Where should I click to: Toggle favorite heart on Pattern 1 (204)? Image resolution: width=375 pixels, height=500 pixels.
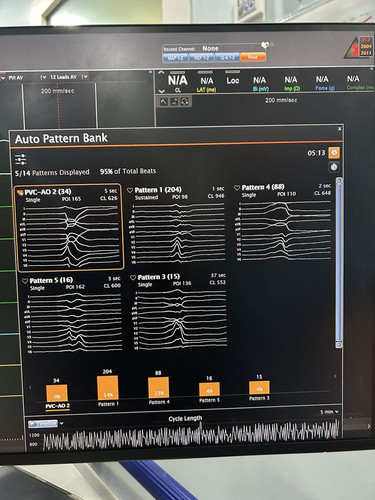[130, 190]
